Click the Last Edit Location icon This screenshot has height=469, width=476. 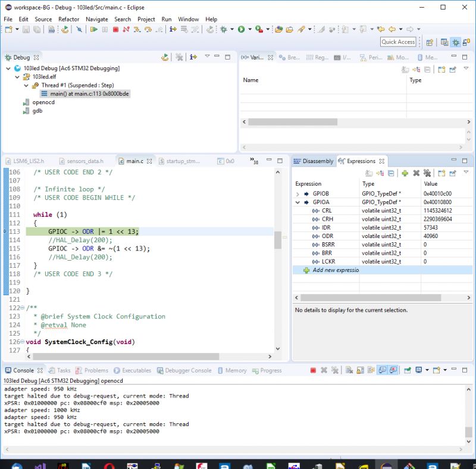(381, 29)
